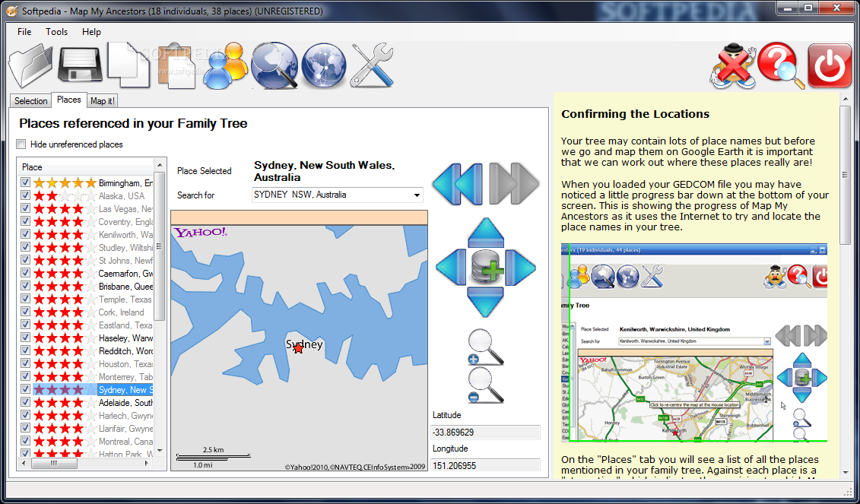
Task: Click the red star marker on Sydney
Action: coord(298,347)
